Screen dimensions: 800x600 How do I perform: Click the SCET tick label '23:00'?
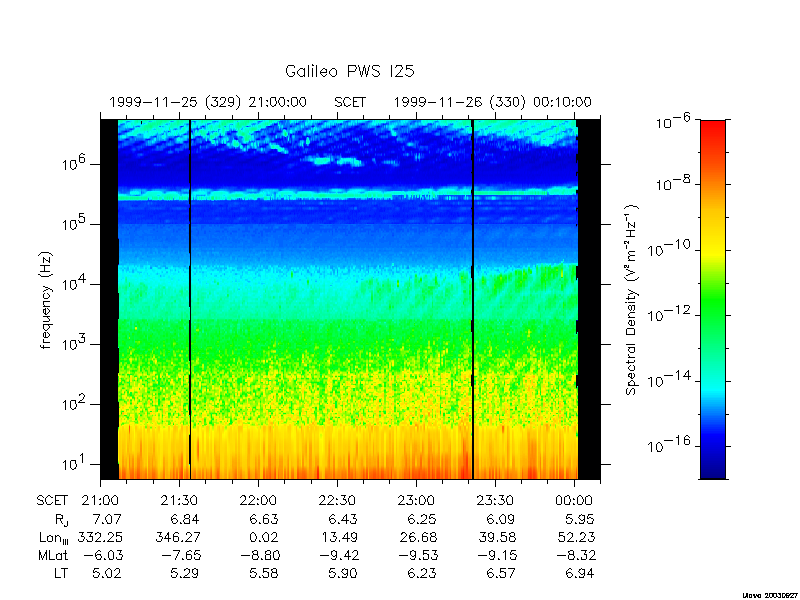[416, 501]
